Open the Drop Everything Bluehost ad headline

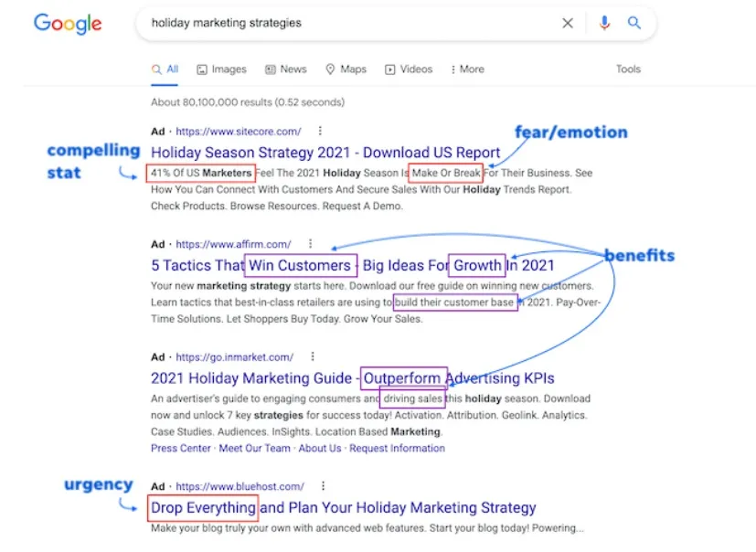[x=341, y=507]
